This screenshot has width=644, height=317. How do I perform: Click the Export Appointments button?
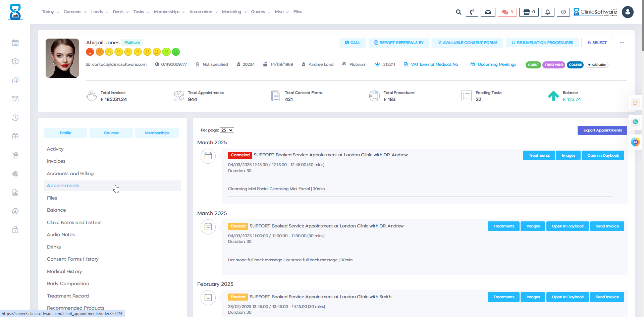point(602,130)
